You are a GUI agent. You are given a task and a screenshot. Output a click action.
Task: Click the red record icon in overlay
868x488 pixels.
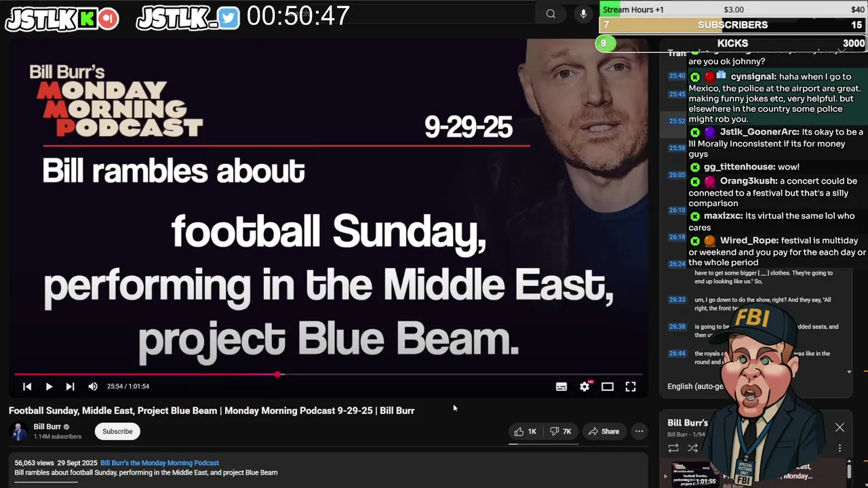[107, 19]
